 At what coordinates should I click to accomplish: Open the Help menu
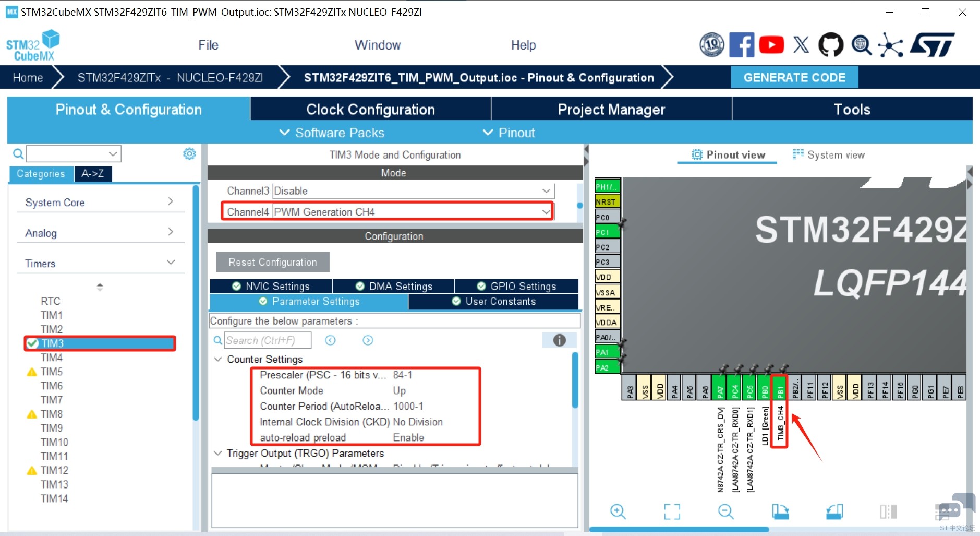pyautogui.click(x=523, y=45)
